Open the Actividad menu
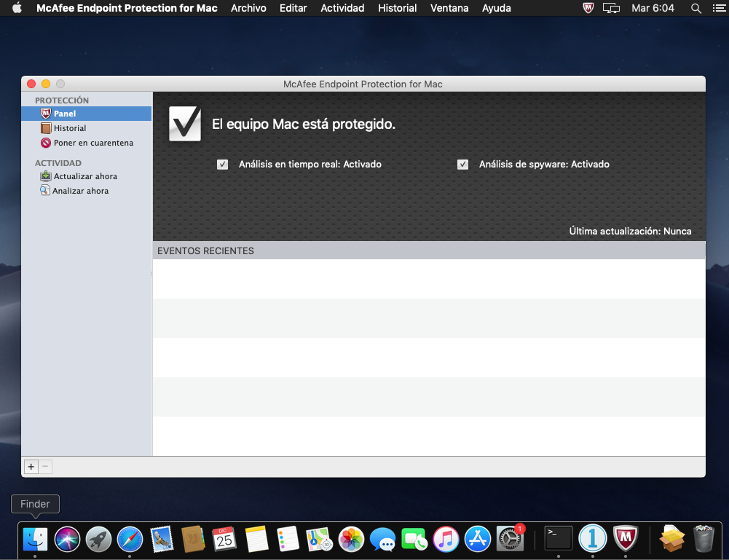Image resolution: width=729 pixels, height=560 pixels. click(x=342, y=8)
